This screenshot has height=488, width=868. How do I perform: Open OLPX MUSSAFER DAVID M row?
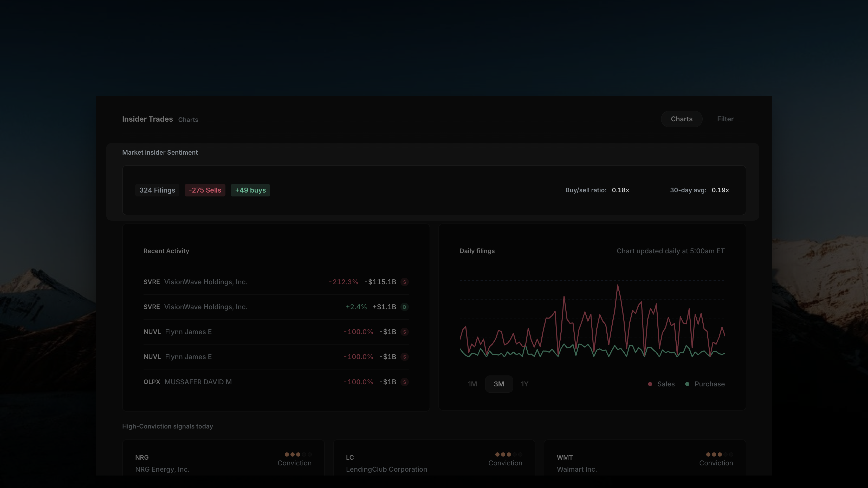pos(276,382)
